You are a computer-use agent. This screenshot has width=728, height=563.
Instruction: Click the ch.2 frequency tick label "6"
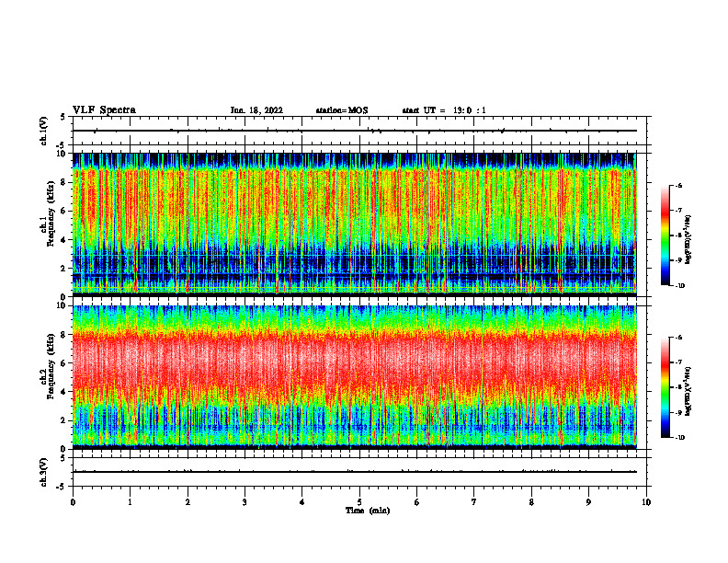tap(64, 363)
